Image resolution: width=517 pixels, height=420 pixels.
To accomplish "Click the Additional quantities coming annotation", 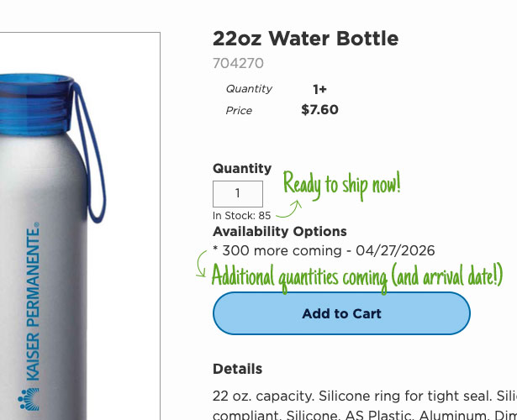I will [357, 276].
